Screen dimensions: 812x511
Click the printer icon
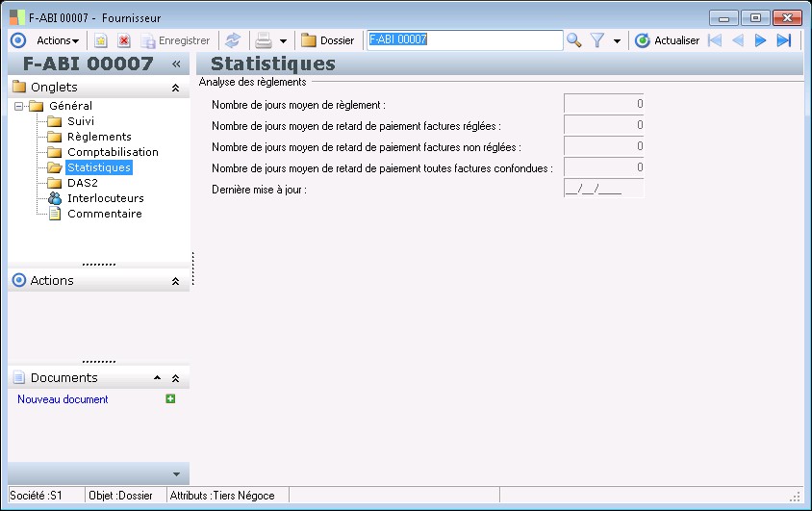264,40
